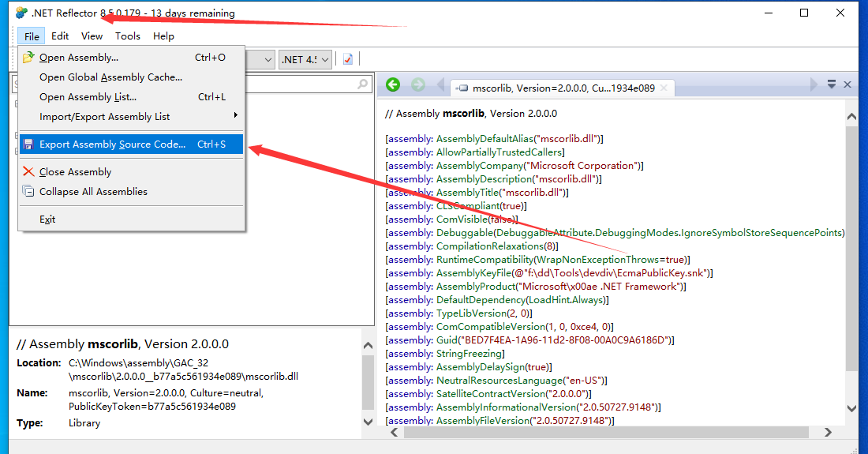Click the tab scroll left arrow

tap(440, 84)
